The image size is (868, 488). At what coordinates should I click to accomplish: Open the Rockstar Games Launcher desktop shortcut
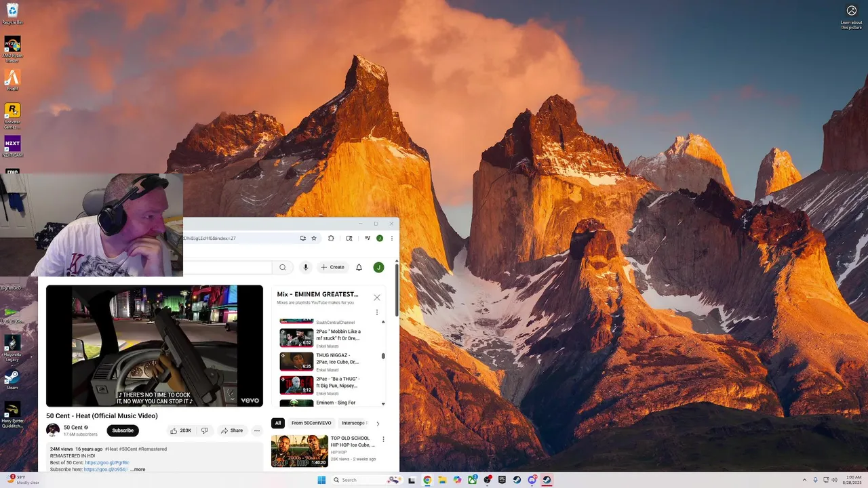coord(12,116)
